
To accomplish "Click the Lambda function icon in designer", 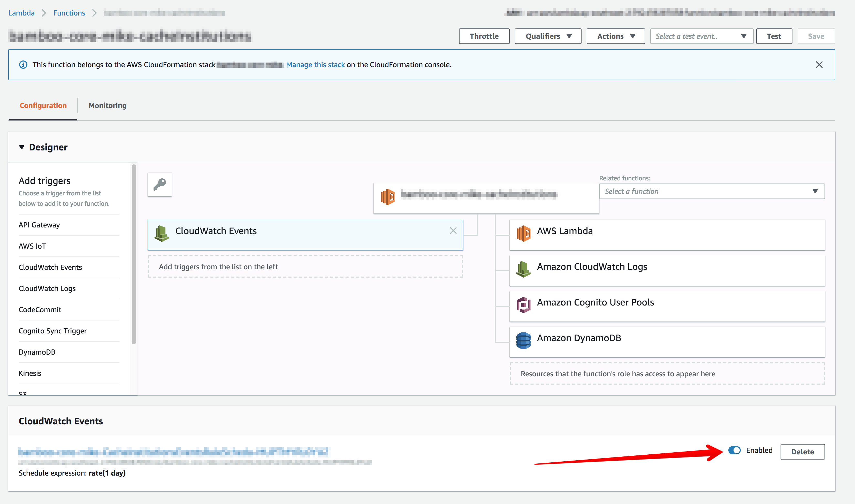I will [x=387, y=197].
